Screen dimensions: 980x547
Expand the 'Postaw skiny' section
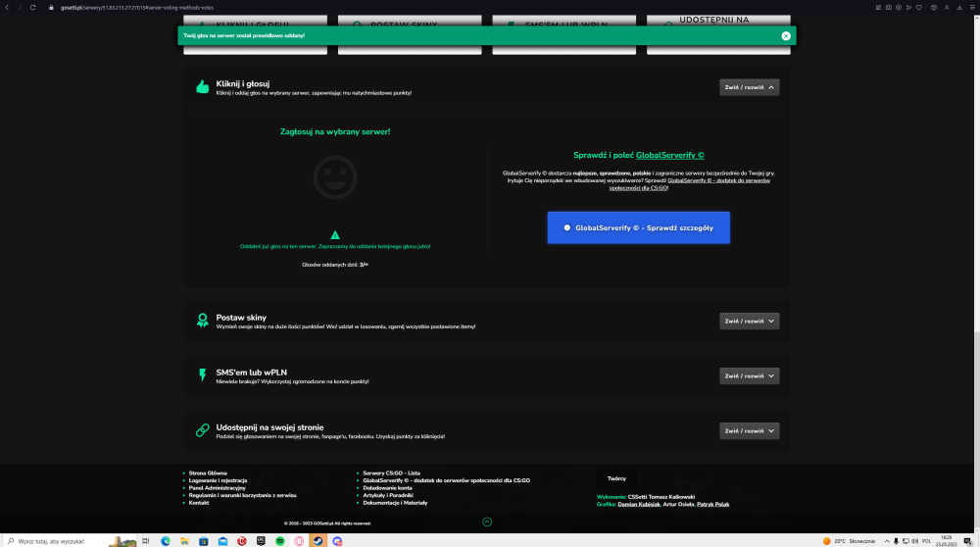[x=749, y=322]
